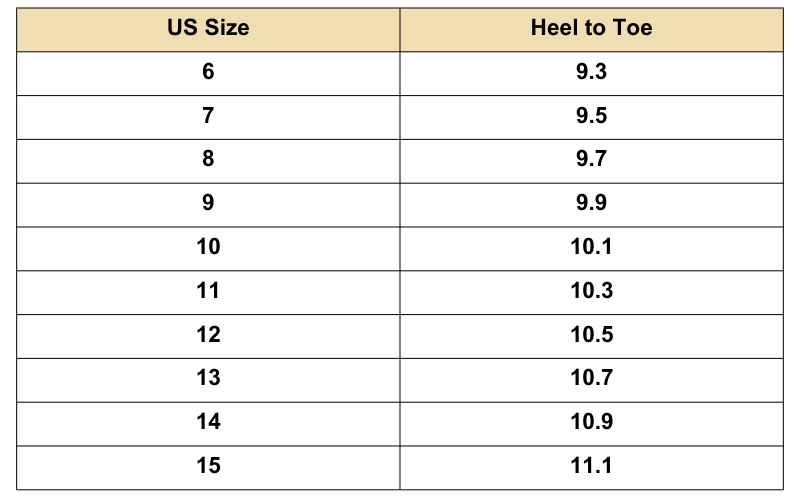Select the 10.1 heel to toe value
Image resolution: width=800 pixels, height=500 pixels.
591,247
